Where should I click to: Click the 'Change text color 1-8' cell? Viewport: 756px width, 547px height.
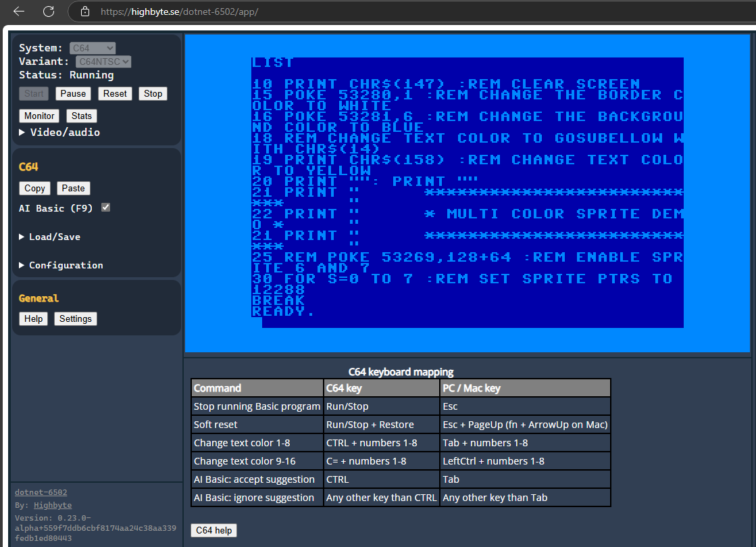(x=257, y=443)
